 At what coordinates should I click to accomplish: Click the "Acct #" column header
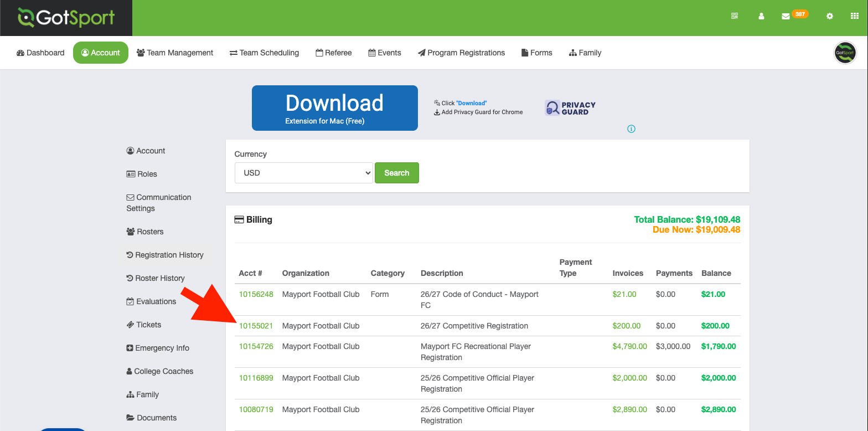pyautogui.click(x=251, y=273)
